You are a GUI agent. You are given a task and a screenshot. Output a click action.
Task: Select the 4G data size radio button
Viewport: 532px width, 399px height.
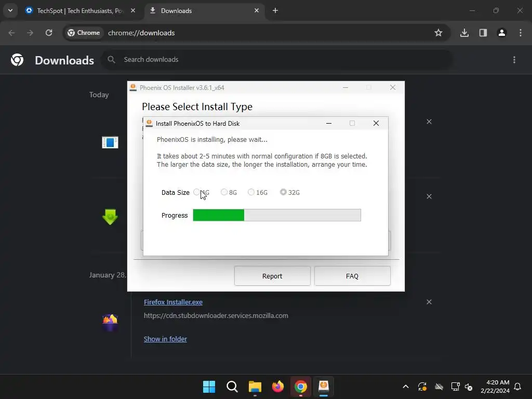click(x=196, y=192)
